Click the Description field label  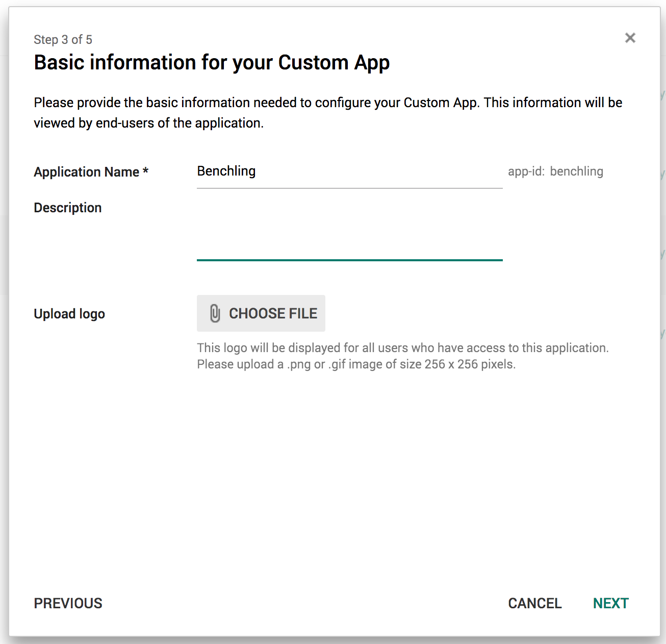click(68, 208)
